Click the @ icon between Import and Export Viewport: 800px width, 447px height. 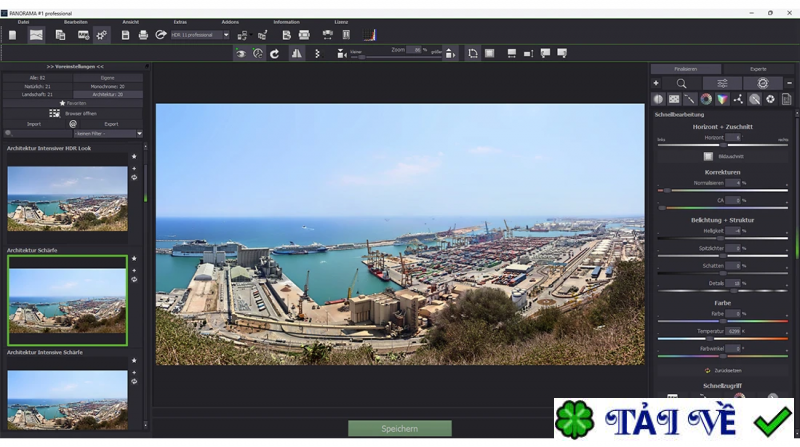[73, 124]
